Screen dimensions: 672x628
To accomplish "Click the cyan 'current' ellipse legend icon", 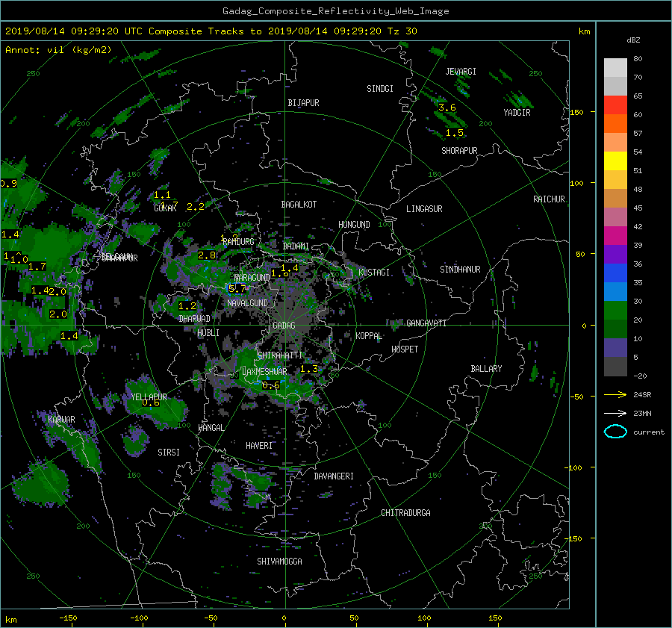I will pos(615,432).
